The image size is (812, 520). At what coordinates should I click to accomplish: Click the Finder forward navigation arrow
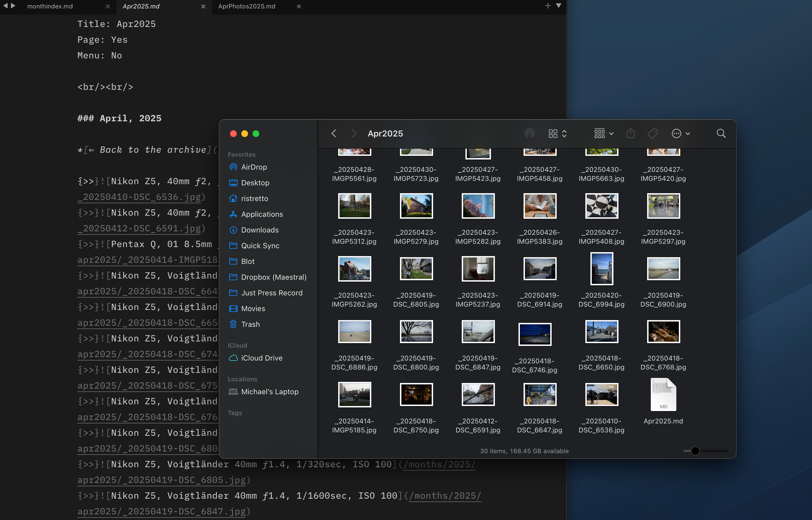[x=354, y=133]
